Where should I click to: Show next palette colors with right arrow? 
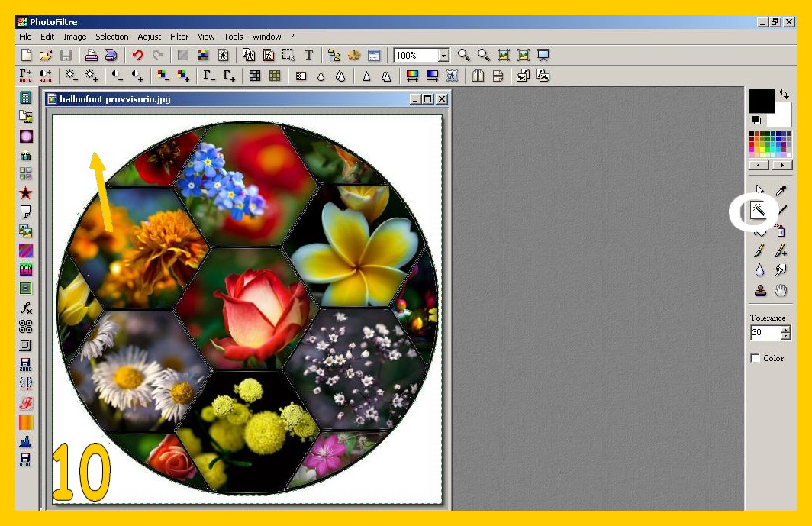click(781, 165)
